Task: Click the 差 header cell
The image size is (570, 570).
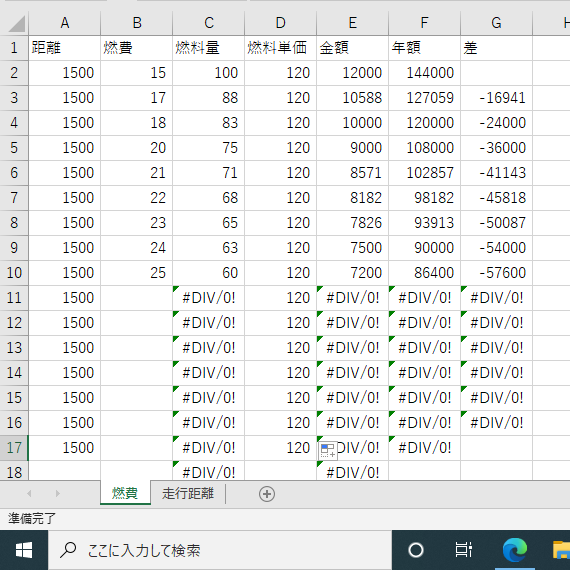Action: click(x=496, y=48)
